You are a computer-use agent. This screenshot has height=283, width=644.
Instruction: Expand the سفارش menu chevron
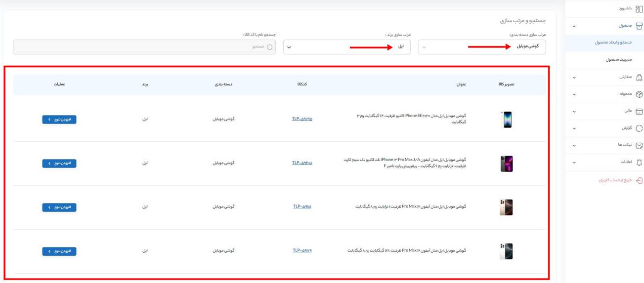(574, 78)
